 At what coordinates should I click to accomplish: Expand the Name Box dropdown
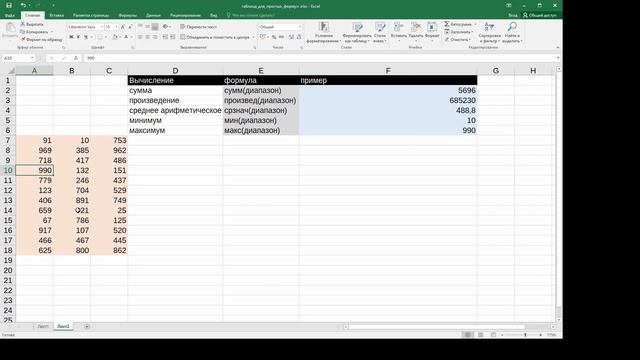point(32,58)
